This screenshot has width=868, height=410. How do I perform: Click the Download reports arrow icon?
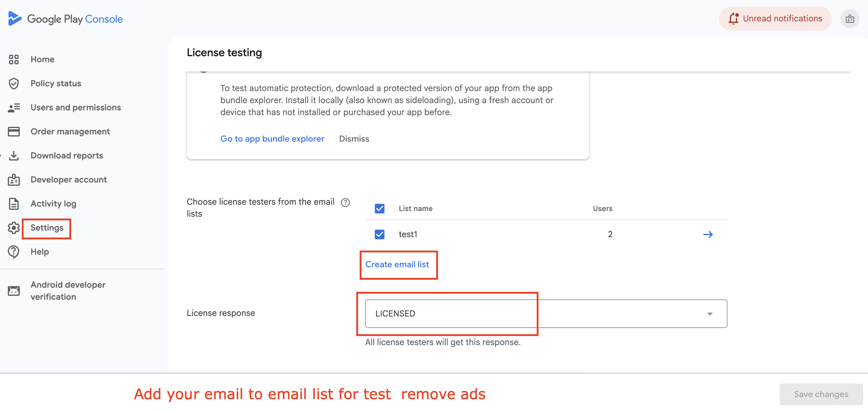point(14,156)
